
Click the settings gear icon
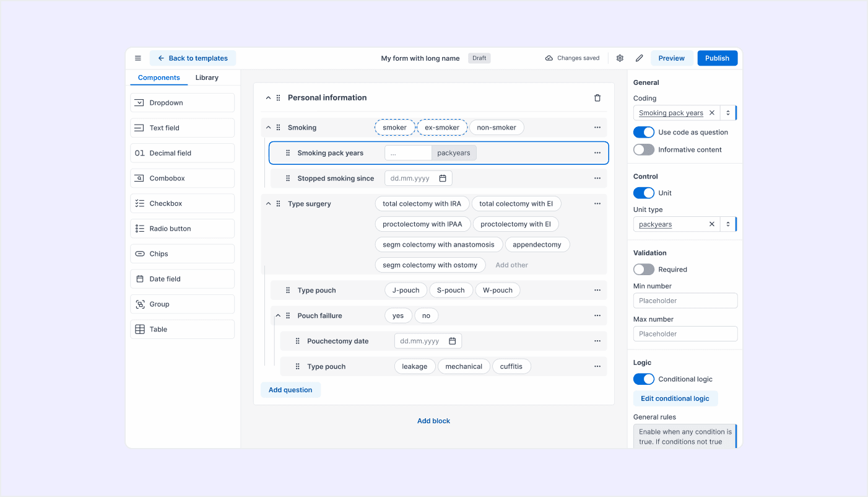point(620,58)
